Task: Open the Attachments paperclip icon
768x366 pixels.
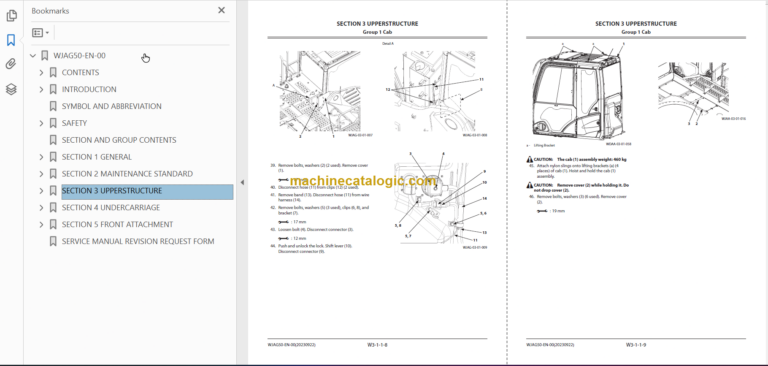Action: point(11,64)
